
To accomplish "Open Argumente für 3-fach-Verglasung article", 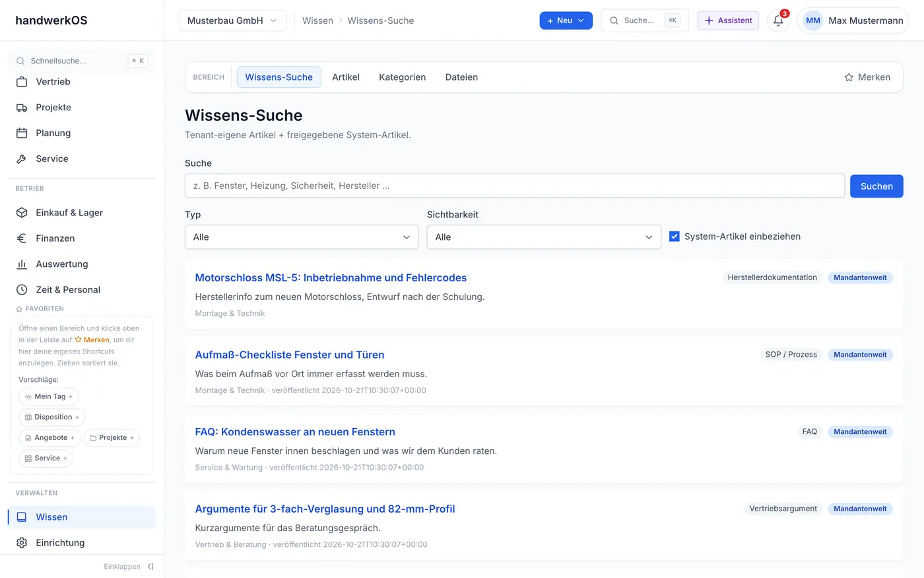I will tap(325, 509).
